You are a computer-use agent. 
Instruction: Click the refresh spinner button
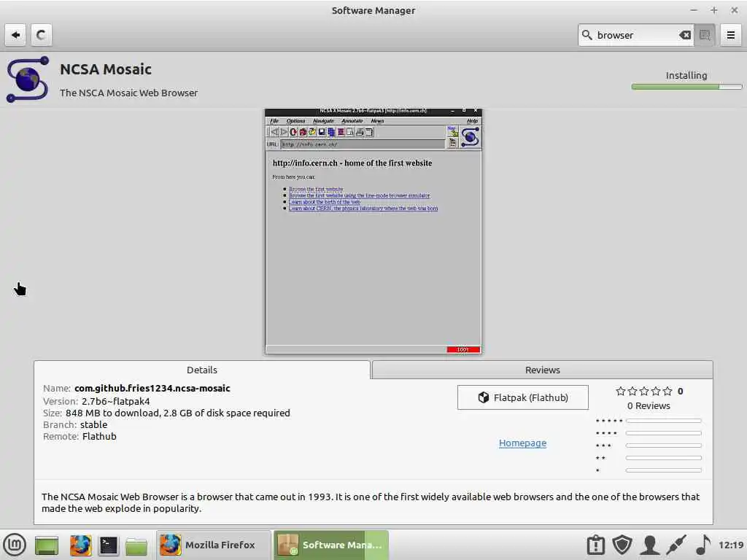pyautogui.click(x=42, y=35)
